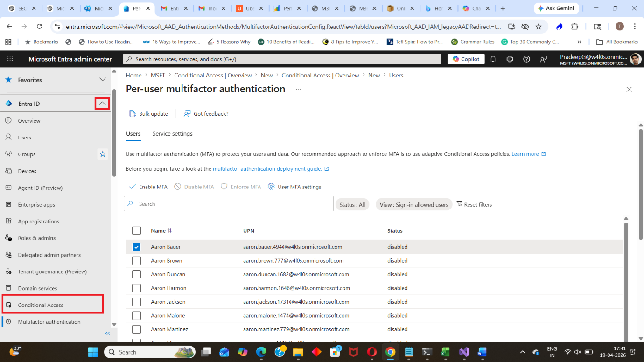Image resolution: width=644 pixels, height=362 pixels.
Task: Click the help question mark icon
Action: (x=526, y=59)
